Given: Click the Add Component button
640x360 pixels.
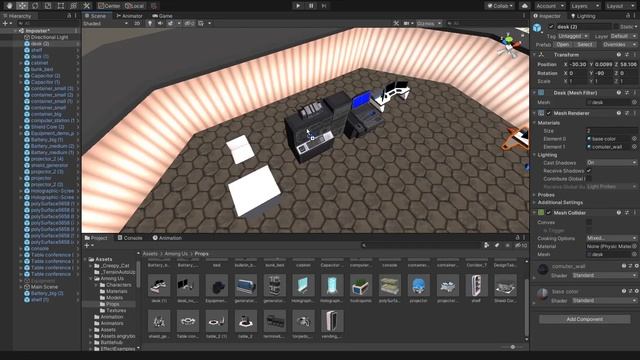Looking at the screenshot, I should point(584,319).
